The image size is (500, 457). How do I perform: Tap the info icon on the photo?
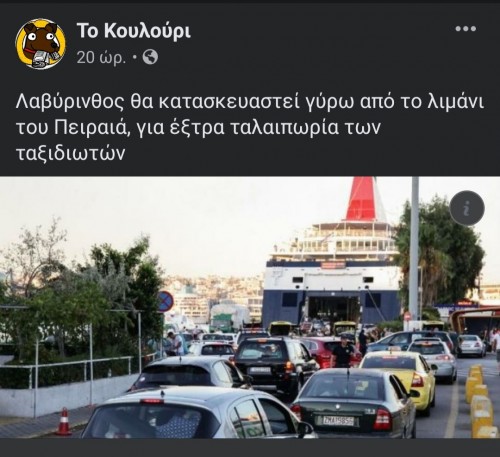pos(467,208)
